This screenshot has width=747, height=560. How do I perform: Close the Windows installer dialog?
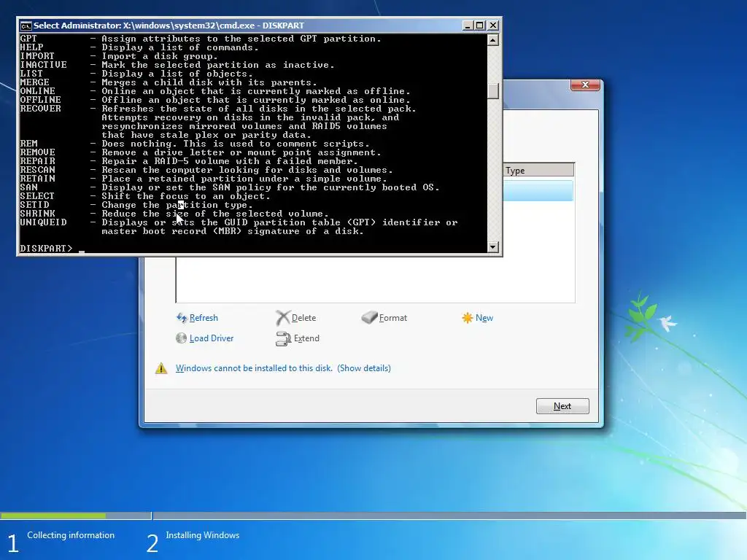(586, 85)
